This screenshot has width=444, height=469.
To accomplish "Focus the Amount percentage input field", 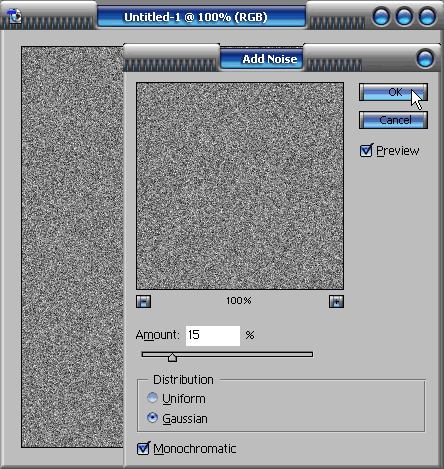I will [x=213, y=336].
